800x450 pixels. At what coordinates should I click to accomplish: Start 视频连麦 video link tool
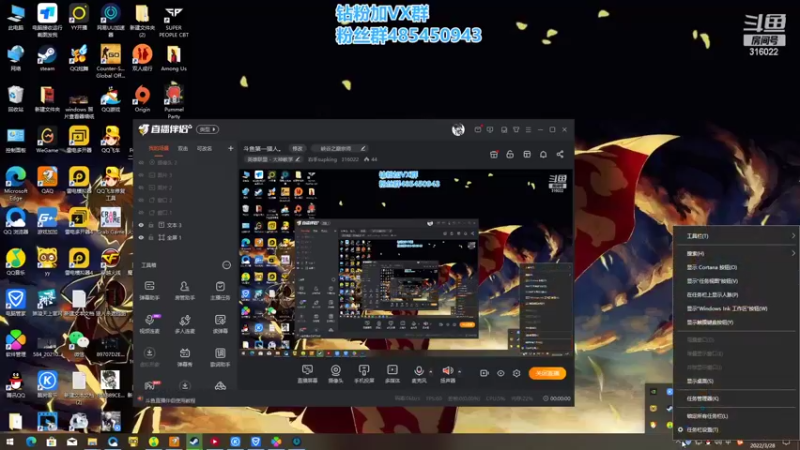click(149, 323)
